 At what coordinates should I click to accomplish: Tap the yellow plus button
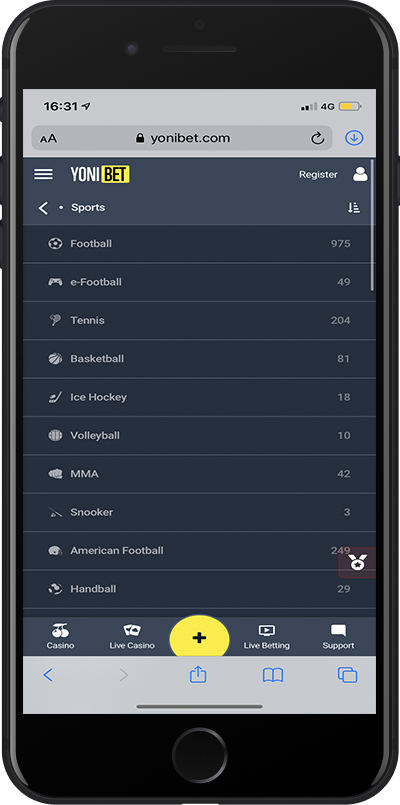point(199,637)
